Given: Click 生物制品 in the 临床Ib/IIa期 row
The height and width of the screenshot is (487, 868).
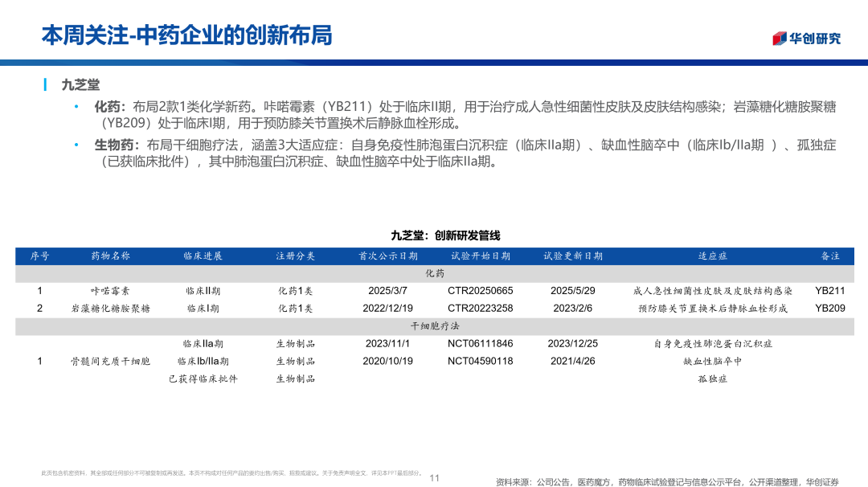Looking at the screenshot, I should [x=296, y=362].
